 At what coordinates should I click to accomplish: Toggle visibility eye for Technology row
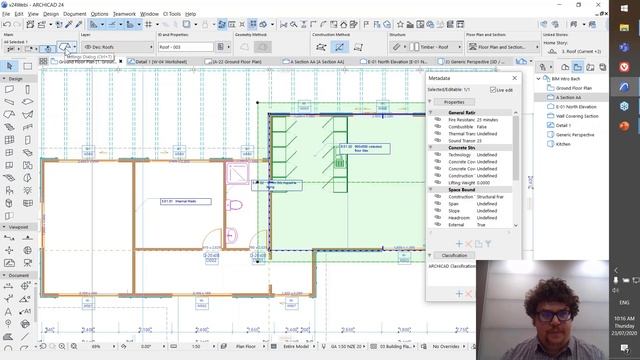click(438, 155)
